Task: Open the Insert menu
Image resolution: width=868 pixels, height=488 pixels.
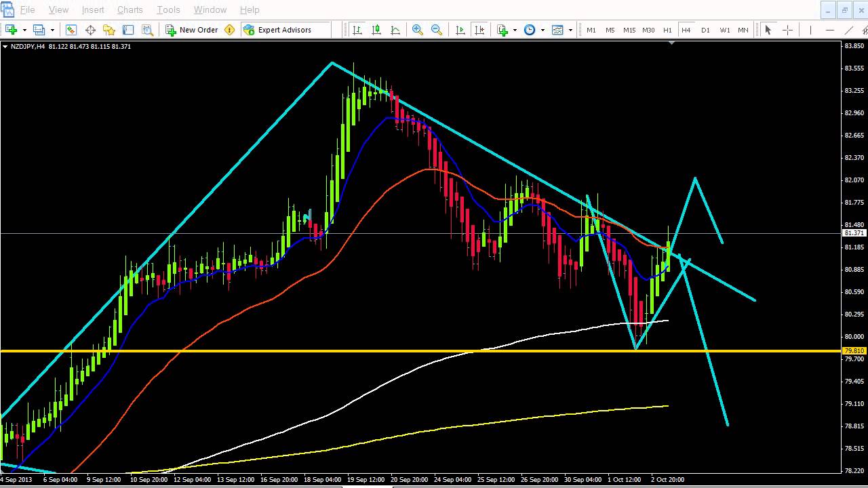Action: pos(93,9)
